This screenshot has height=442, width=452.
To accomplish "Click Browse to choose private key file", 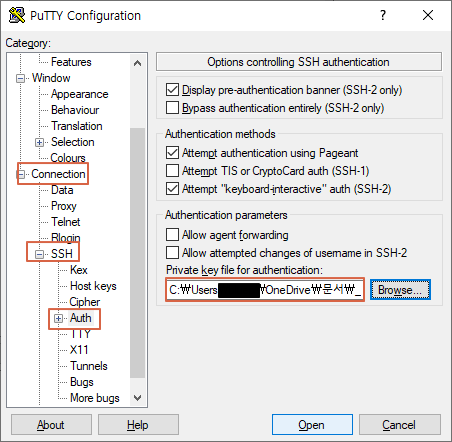I will tap(400, 290).
